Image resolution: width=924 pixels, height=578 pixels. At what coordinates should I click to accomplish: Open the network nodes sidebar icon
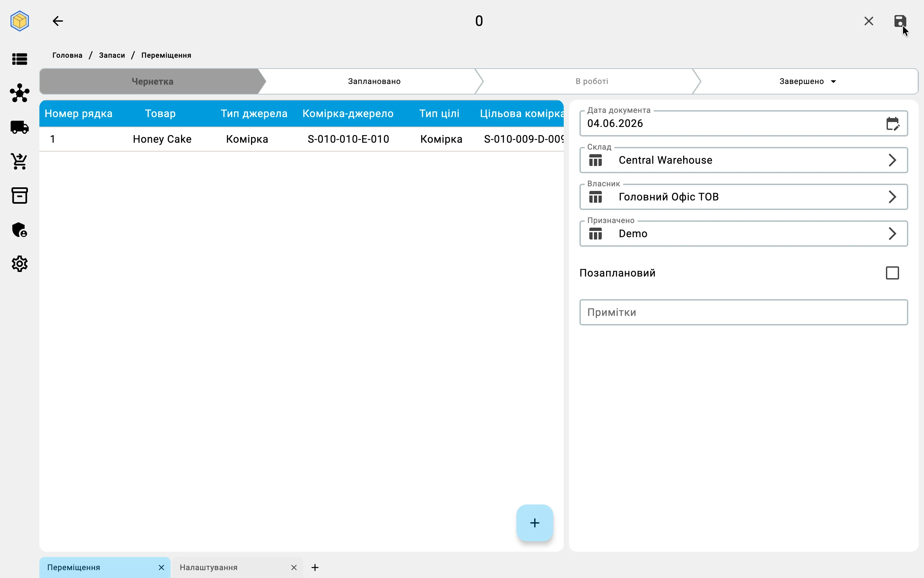[x=19, y=93]
